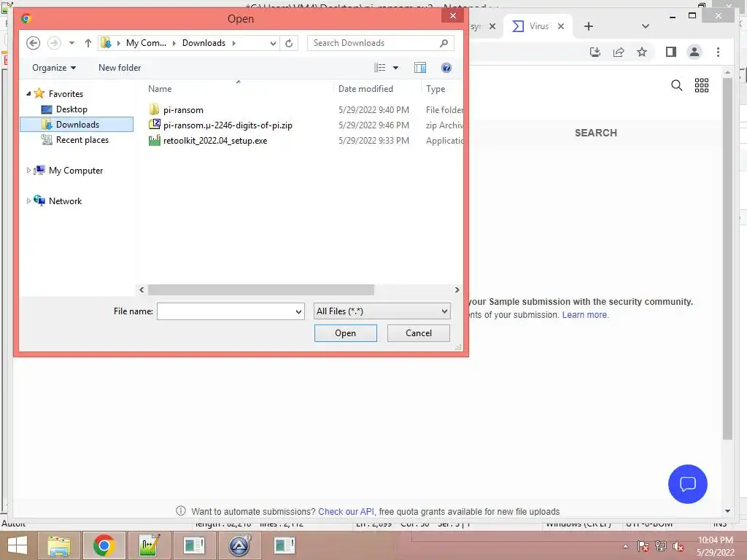The width and height of the screenshot is (747, 560).
Task: Toggle Chrome side panel icon
Action: tap(671, 52)
